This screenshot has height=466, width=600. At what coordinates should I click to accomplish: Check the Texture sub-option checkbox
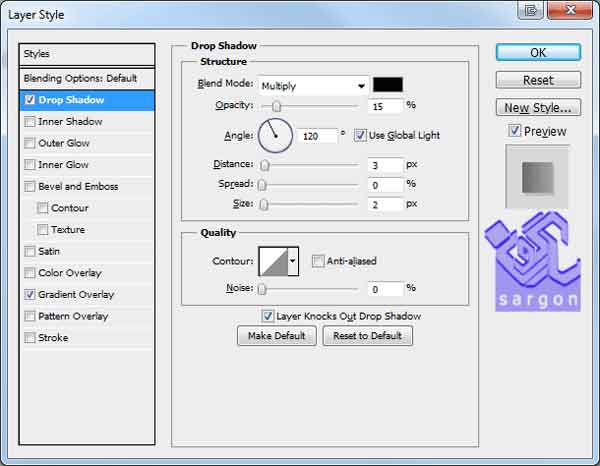42,230
